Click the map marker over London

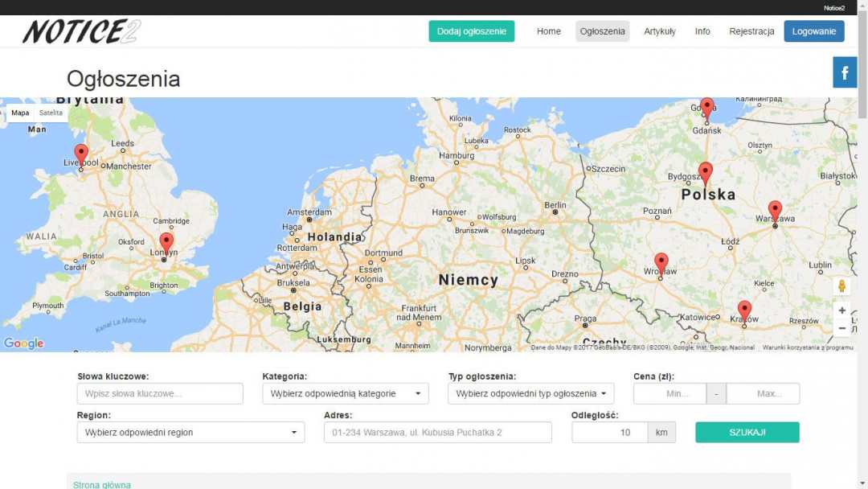tap(166, 242)
